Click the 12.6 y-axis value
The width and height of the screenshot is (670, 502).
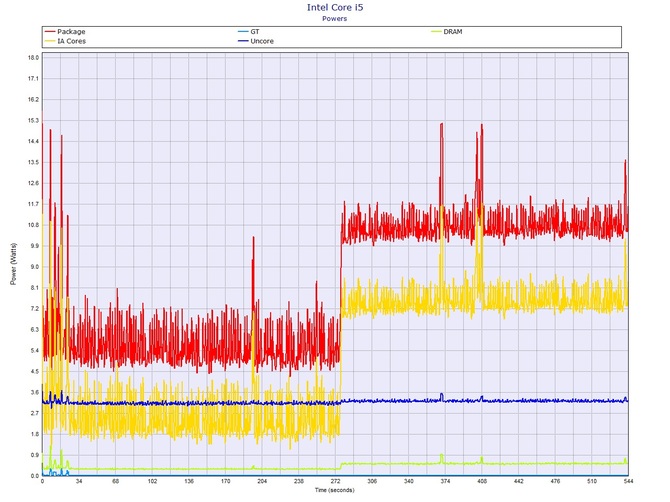coord(33,183)
